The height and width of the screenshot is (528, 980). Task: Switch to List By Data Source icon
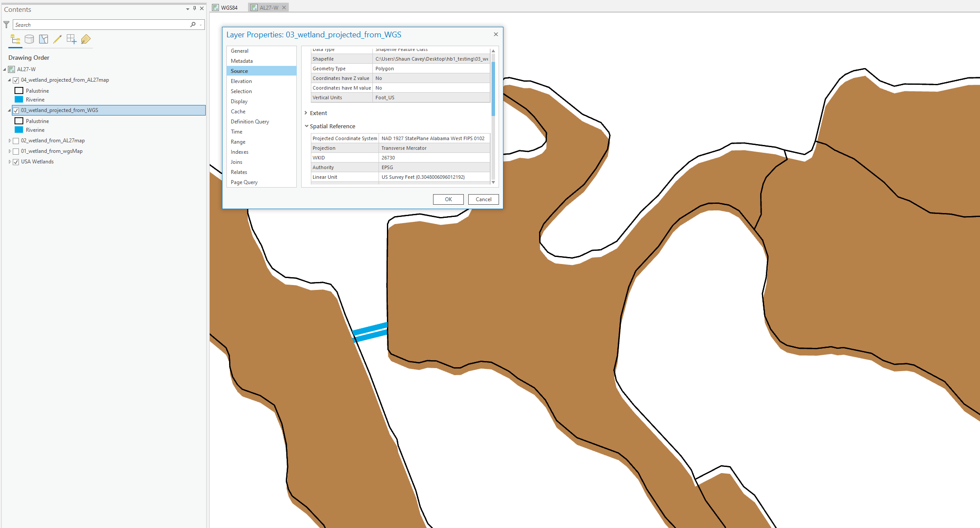(x=29, y=40)
